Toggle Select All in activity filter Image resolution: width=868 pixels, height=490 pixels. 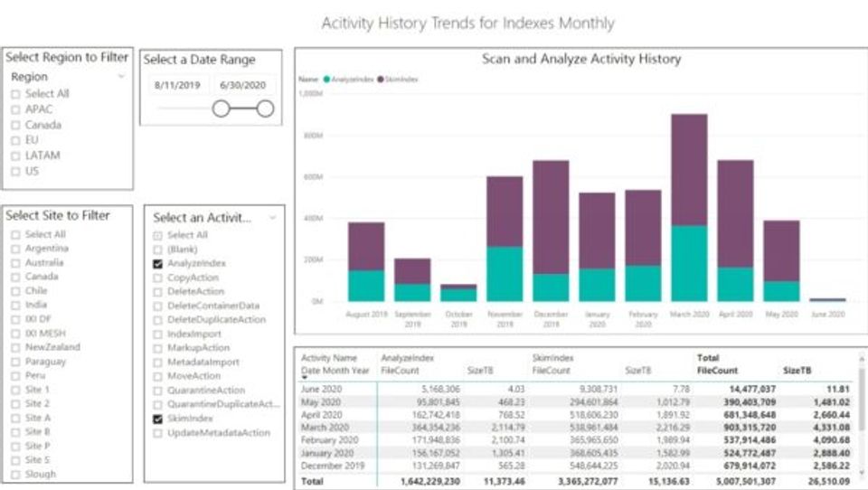(x=157, y=235)
